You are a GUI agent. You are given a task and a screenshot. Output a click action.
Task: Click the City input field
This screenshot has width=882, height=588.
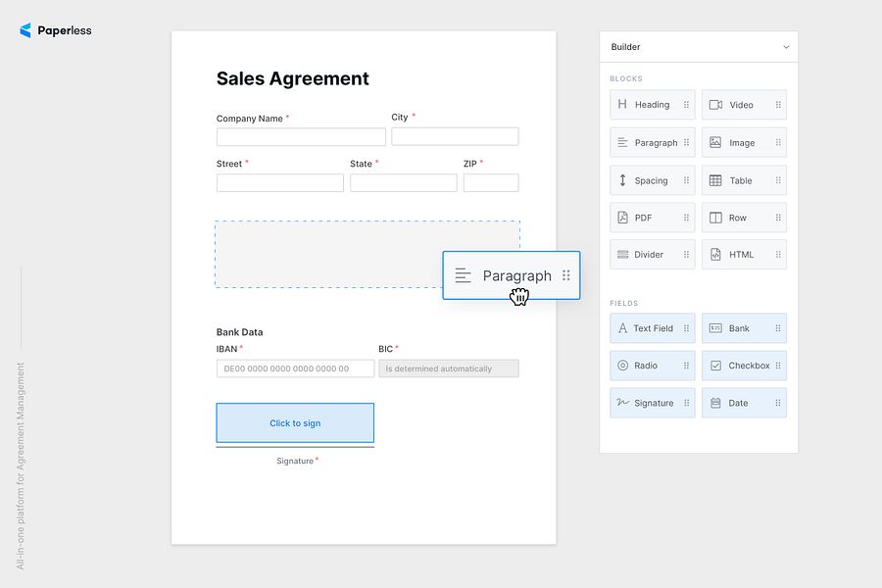point(455,136)
